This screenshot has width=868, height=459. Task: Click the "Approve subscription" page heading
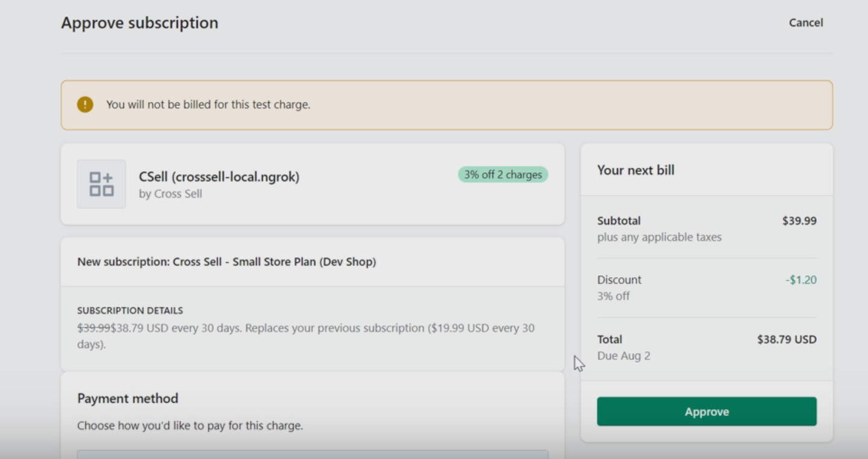(140, 23)
